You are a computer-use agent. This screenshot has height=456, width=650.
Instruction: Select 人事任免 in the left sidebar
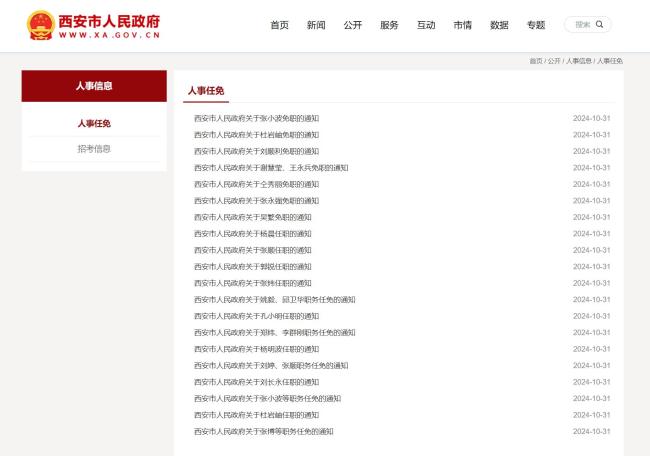(94, 124)
